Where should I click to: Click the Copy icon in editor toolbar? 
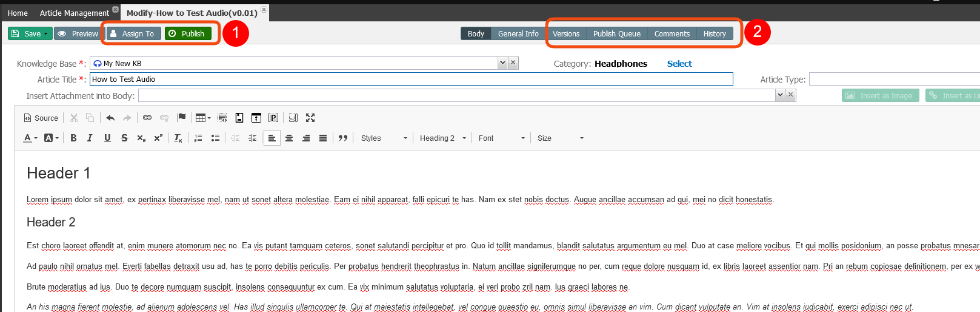(90, 118)
